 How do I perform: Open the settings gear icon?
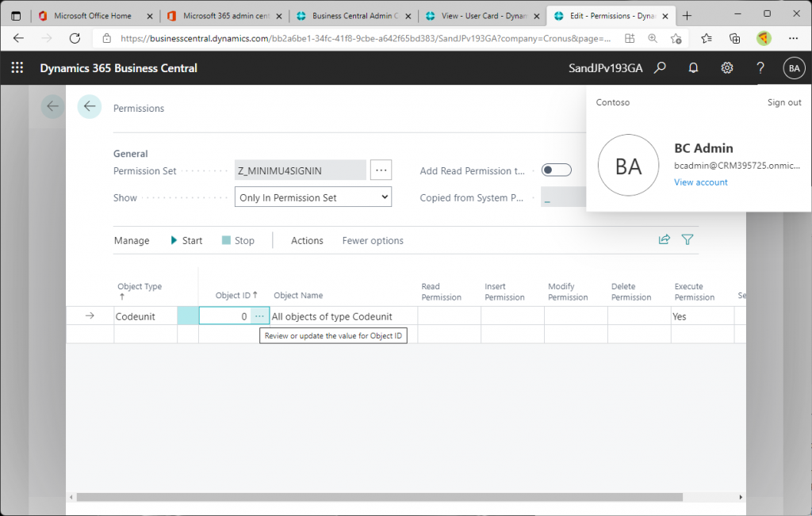(727, 68)
